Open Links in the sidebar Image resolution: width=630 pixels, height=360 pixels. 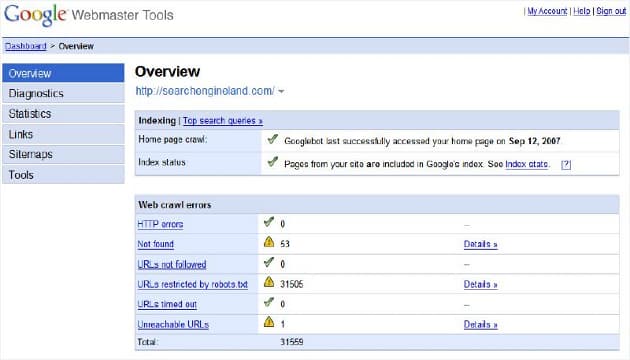tap(63, 134)
